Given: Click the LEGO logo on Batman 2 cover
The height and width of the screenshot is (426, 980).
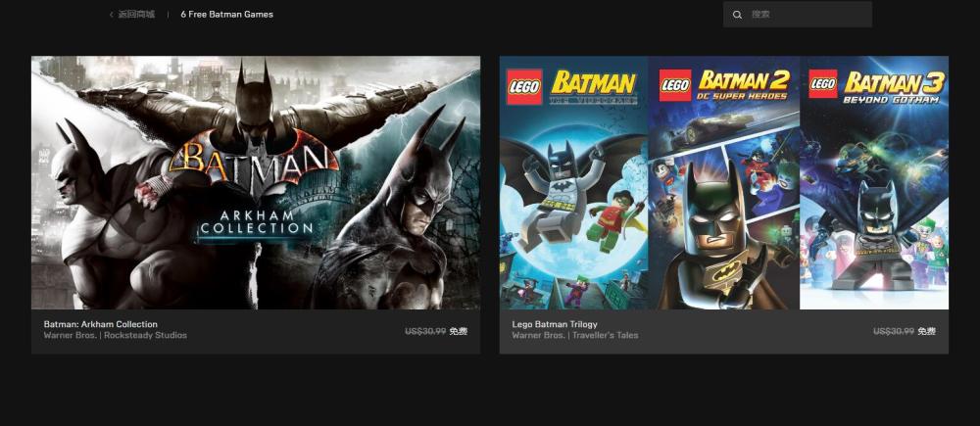Looking at the screenshot, I should point(675,85).
